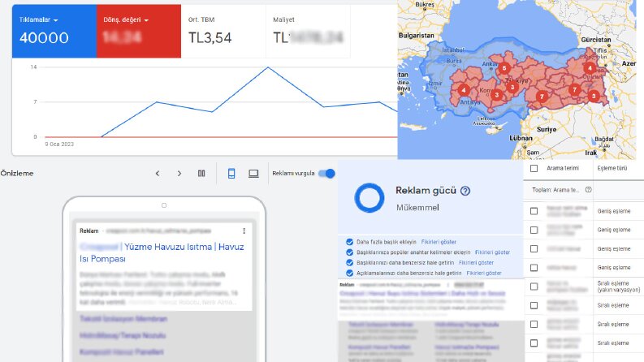Click map cluster 3 near Konya
This screenshot has width=644, height=362.
tap(496, 95)
